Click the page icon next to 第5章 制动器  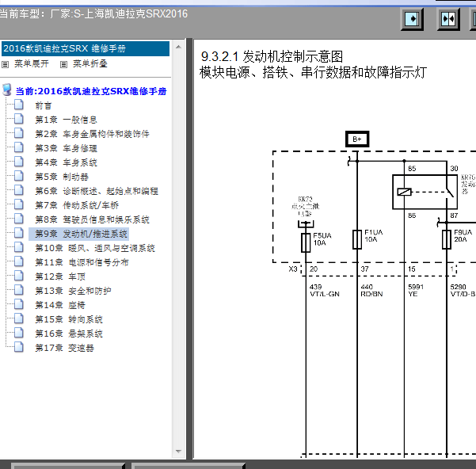point(19,176)
